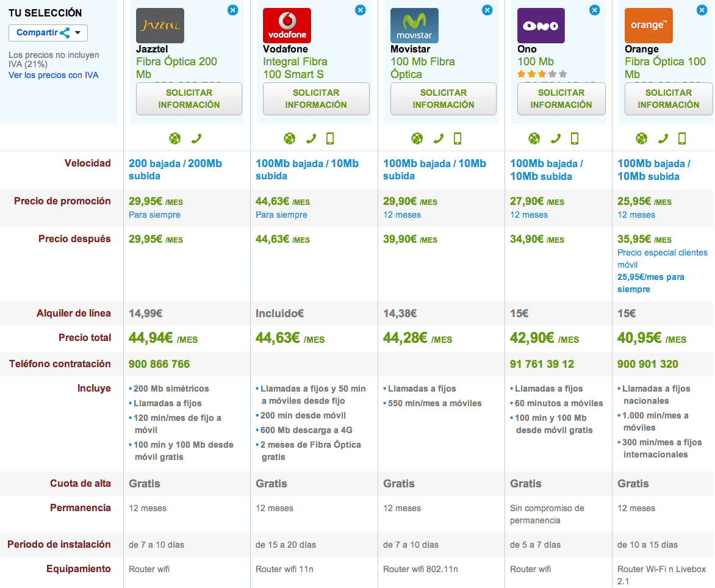
Task: Click the Orange logo
Action: [x=649, y=26]
